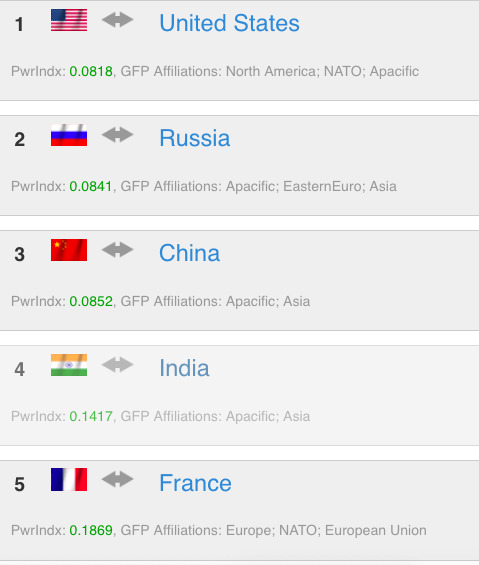This screenshot has width=479, height=565.
Task: Click the India flag icon
Action: point(69,365)
